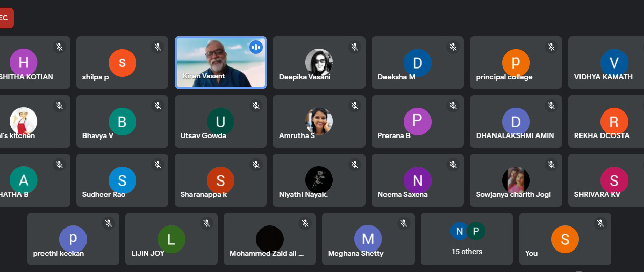Click the muted mic icon on principal college tile

click(x=551, y=47)
